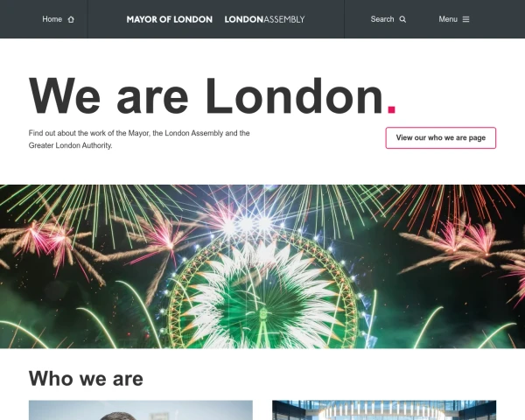Click the Home house icon
The height and width of the screenshot is (420, 525).
click(71, 19)
